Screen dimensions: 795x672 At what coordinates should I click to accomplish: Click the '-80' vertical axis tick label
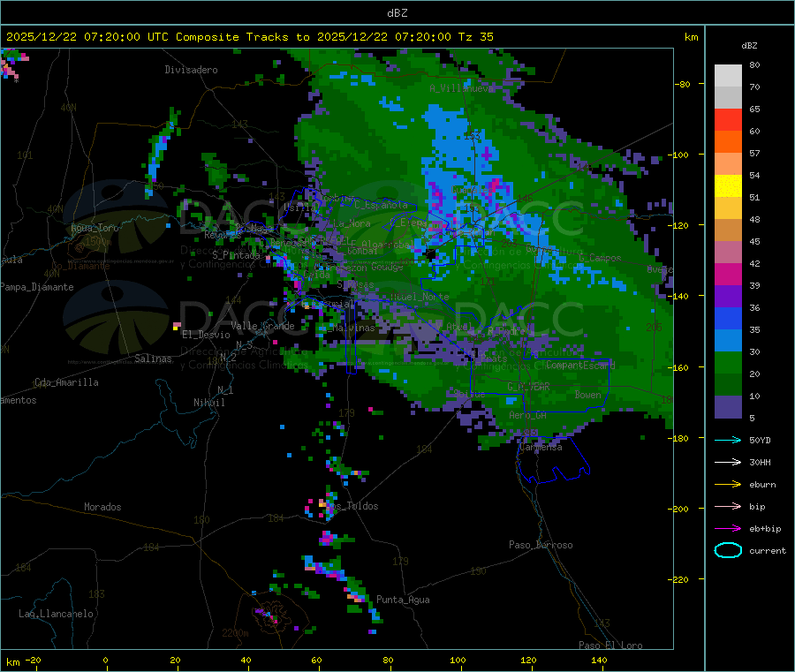(682, 84)
